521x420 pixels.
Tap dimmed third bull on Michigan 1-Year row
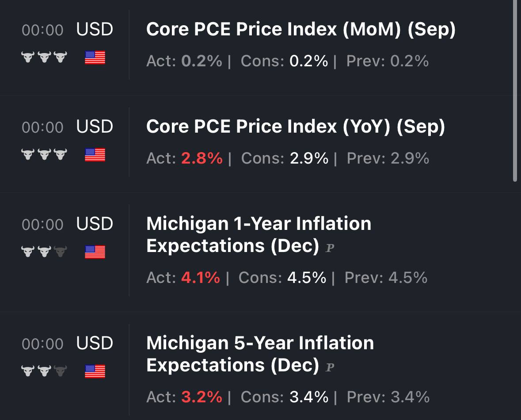pyautogui.click(x=61, y=252)
